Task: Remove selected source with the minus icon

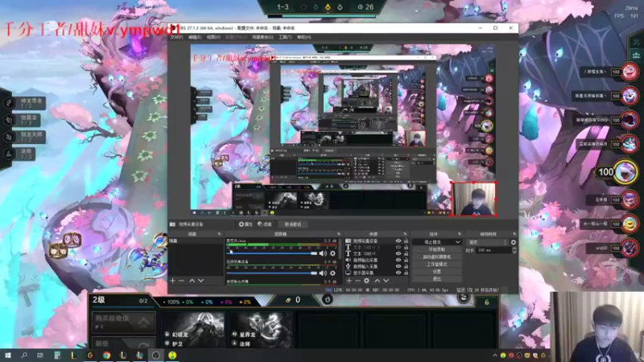Action: (357, 281)
